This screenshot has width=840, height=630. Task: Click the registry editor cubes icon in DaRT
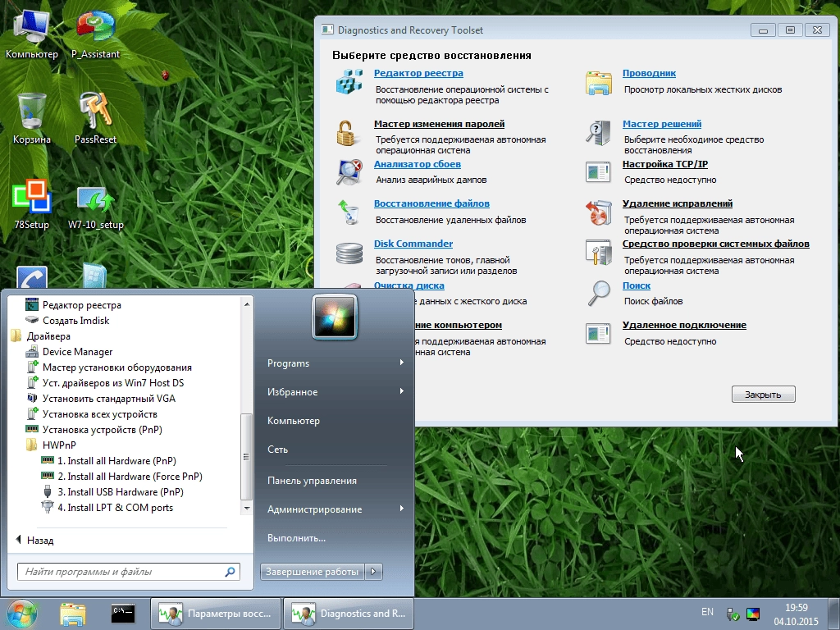tap(349, 82)
